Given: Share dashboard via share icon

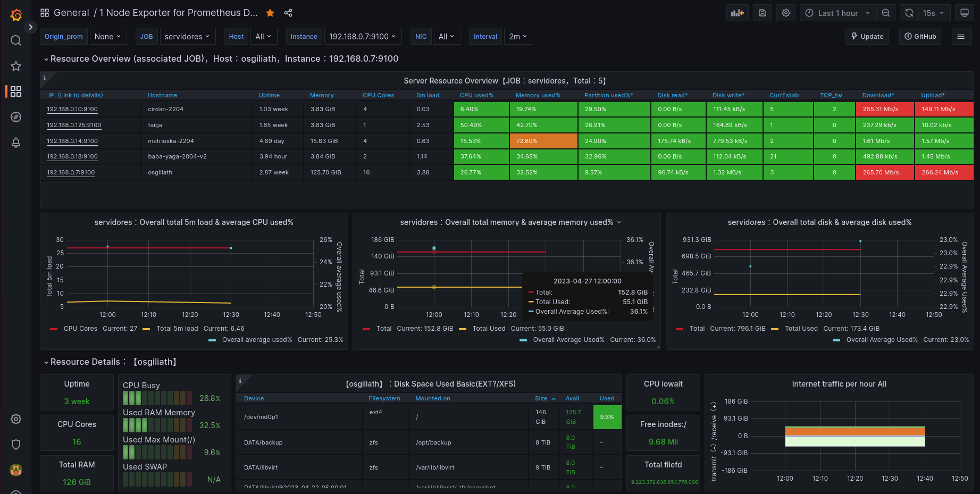Looking at the screenshot, I should point(288,13).
